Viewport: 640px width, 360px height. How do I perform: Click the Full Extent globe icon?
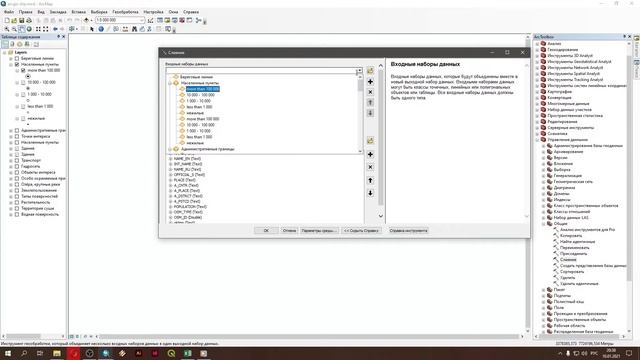(29, 29)
